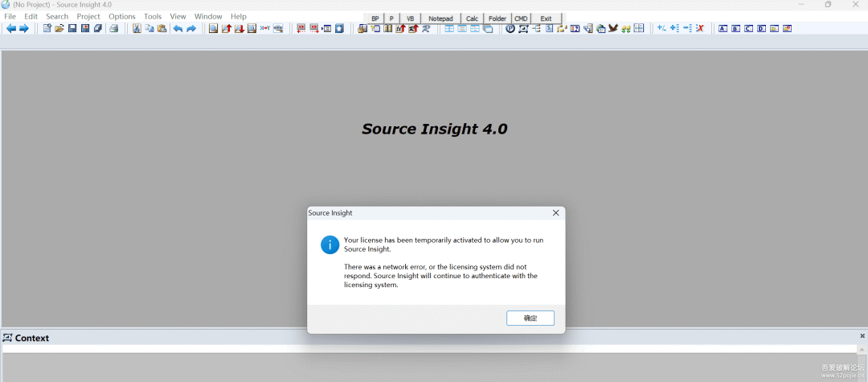Click the Go Forward blue arrow icon
This screenshot has width=868, height=382.
click(x=24, y=29)
